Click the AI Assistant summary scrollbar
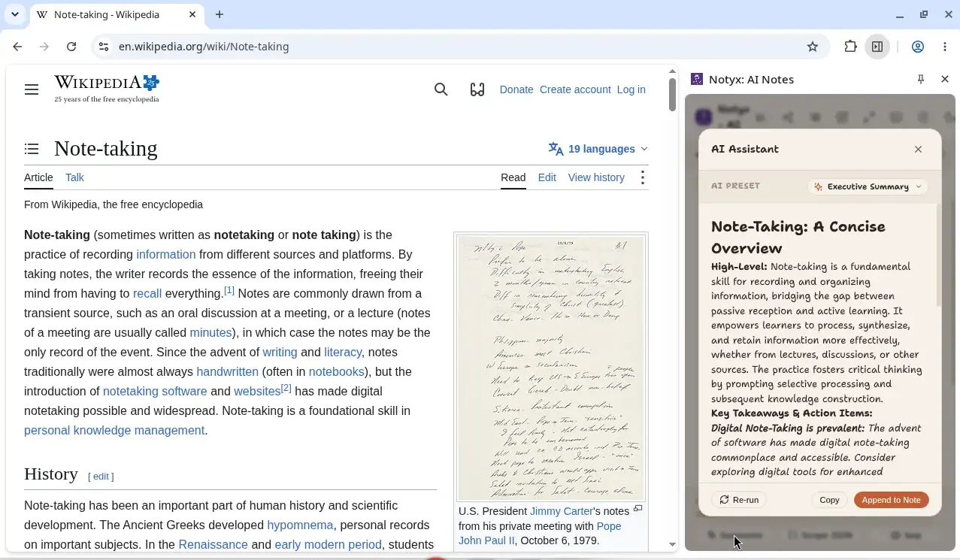 tap(938, 256)
